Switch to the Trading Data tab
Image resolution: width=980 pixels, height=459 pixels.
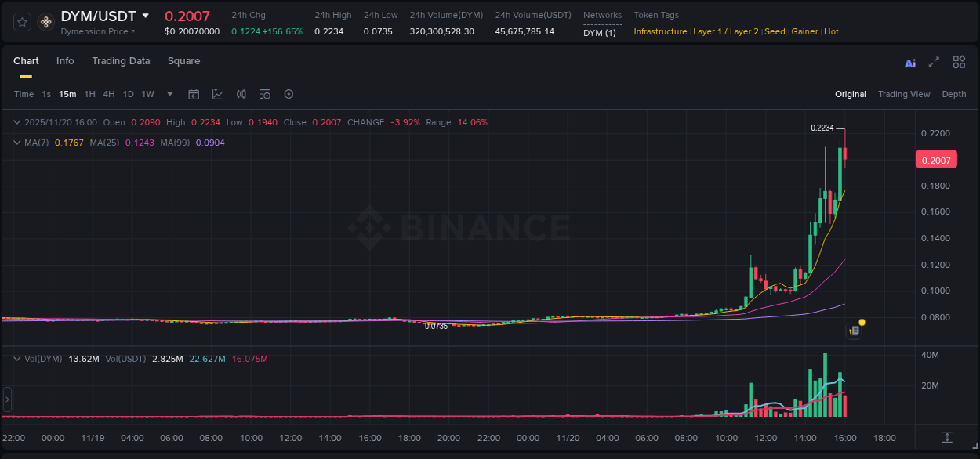[x=121, y=61]
